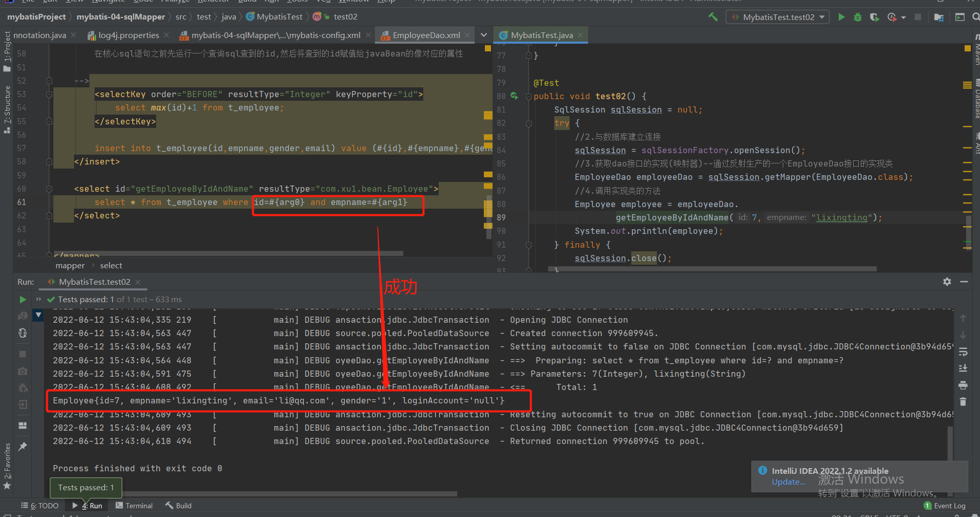
Task: Click the 'select' XML breadcrumb below the editor
Action: pos(111,266)
